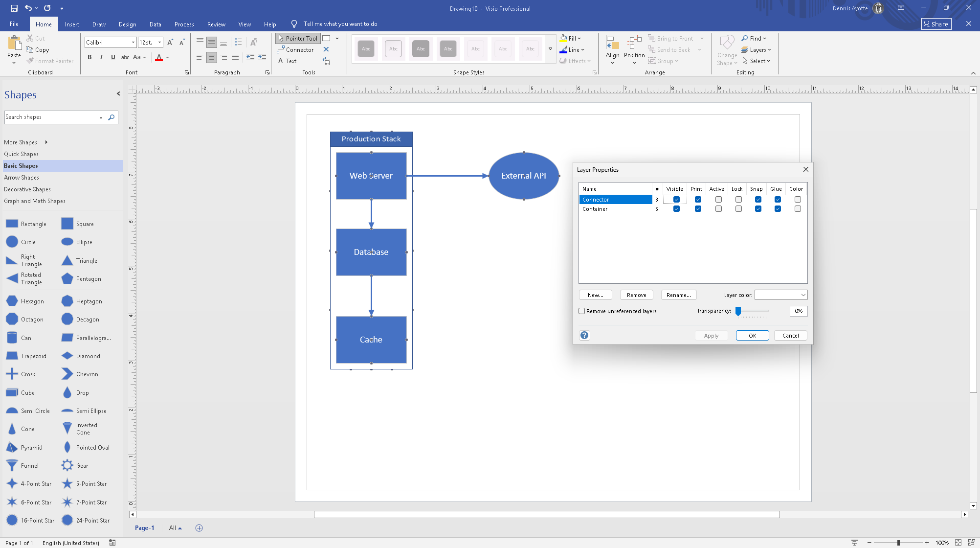The height and width of the screenshot is (548, 980).
Task: Switch to the Design tab
Action: tap(127, 24)
